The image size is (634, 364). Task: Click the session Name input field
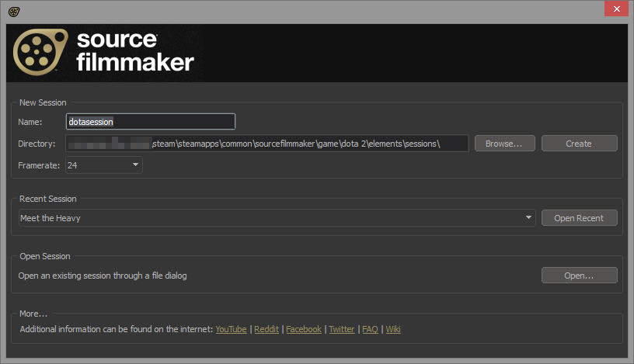click(x=151, y=122)
